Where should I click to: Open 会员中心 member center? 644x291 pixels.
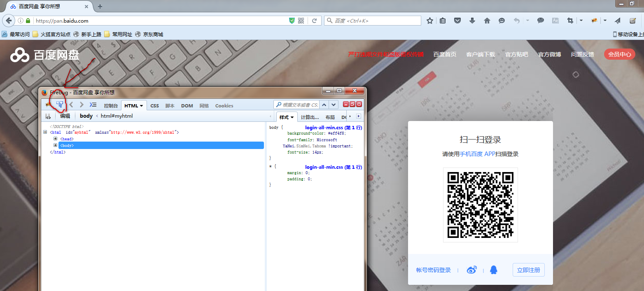[620, 54]
